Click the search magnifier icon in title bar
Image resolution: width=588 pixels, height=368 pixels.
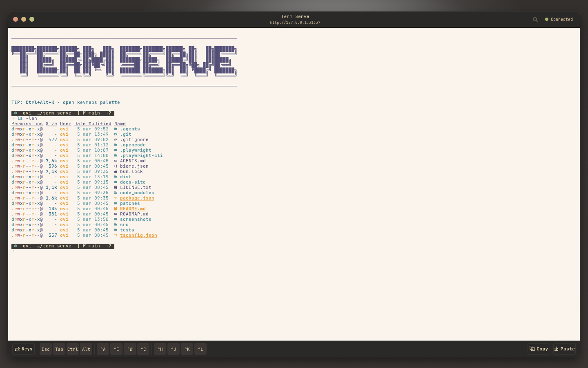tap(535, 20)
